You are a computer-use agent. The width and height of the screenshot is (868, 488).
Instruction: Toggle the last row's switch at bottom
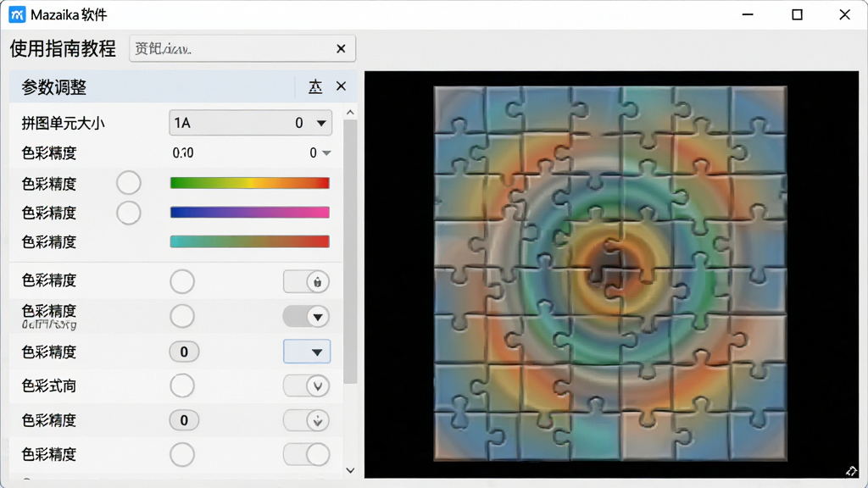coord(307,454)
